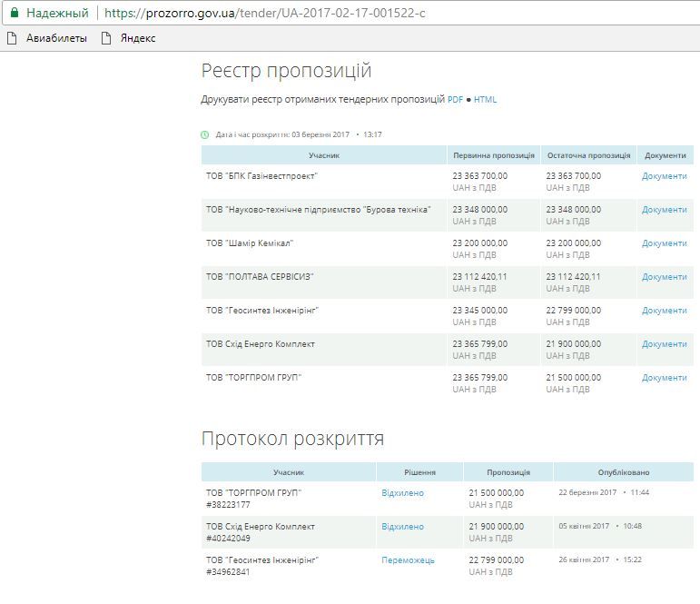This screenshot has height=604, width=700.
Task: Click the Пропозиція column header in protocol table
Action: coord(508,472)
